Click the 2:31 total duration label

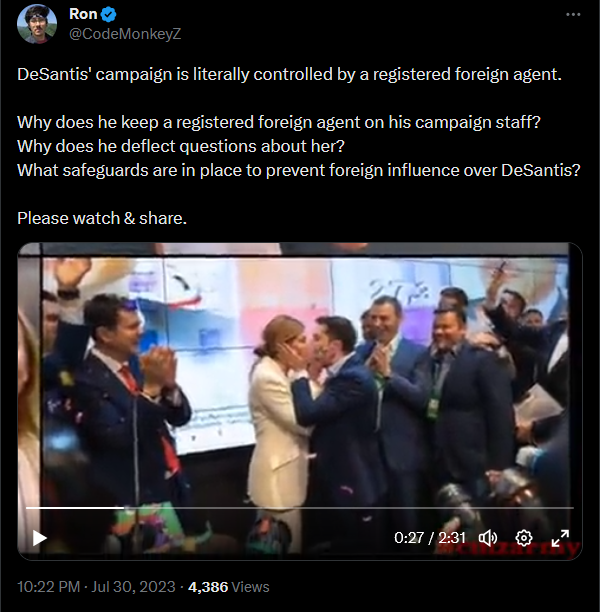452,538
